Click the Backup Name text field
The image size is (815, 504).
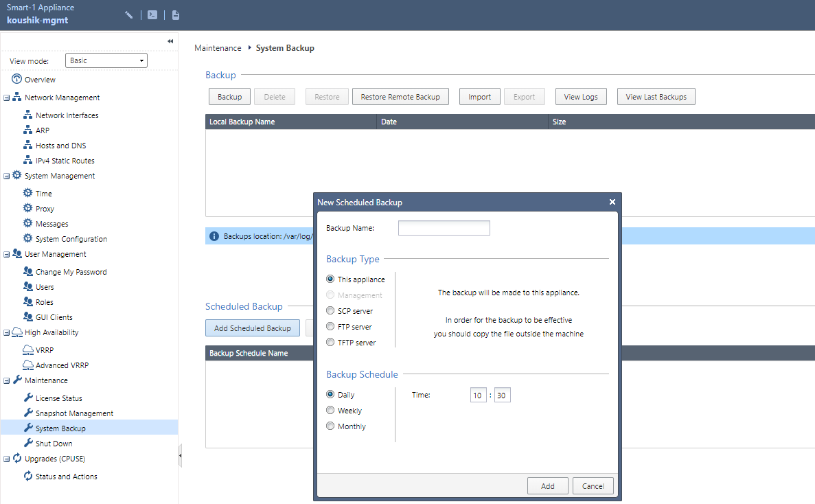[x=444, y=228]
